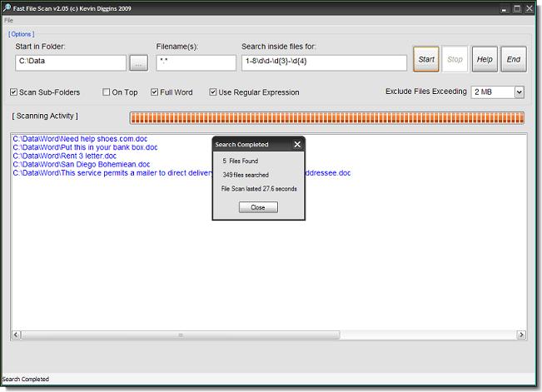
Task: Click the Help button
Action: coord(485,59)
